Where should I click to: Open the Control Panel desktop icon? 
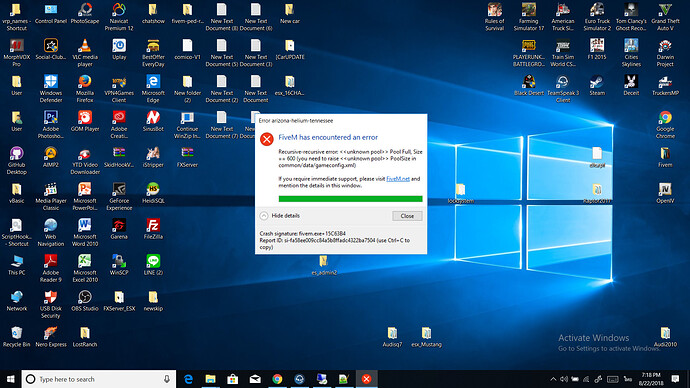(51, 13)
